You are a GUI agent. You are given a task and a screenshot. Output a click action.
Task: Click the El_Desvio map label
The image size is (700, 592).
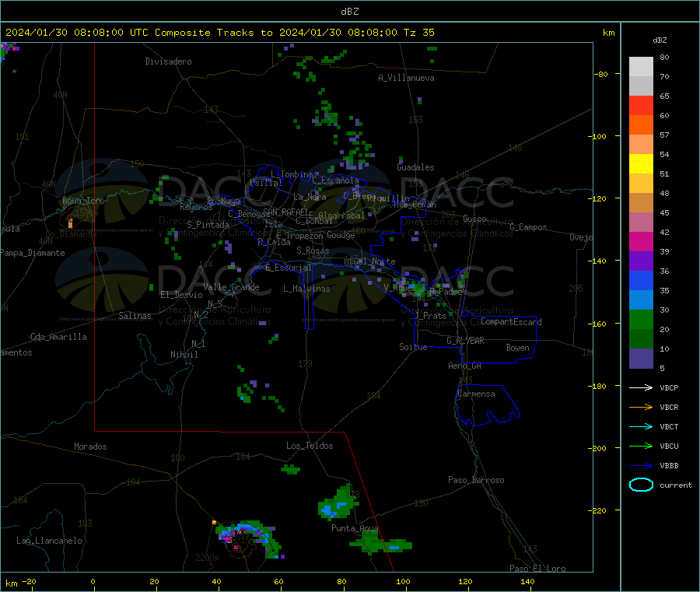(x=181, y=295)
